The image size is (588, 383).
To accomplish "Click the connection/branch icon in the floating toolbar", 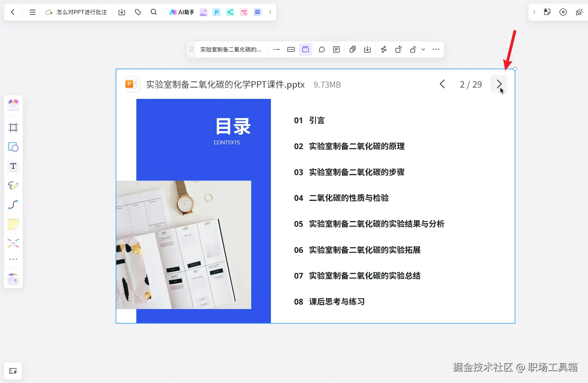I will (x=384, y=49).
